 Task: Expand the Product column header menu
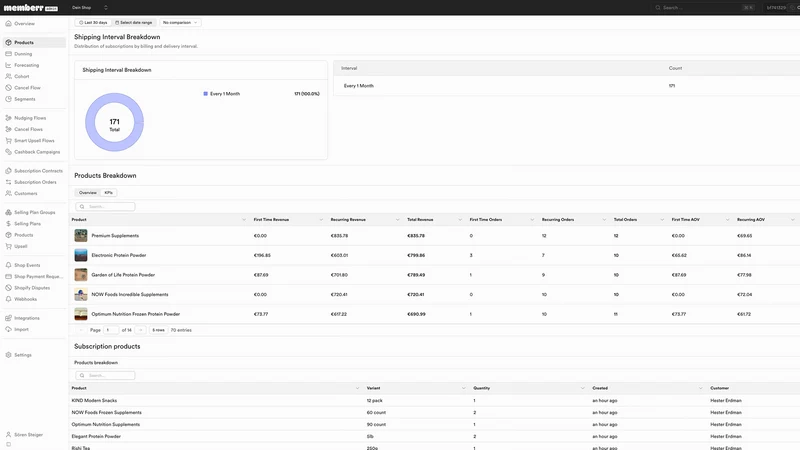(x=244, y=219)
